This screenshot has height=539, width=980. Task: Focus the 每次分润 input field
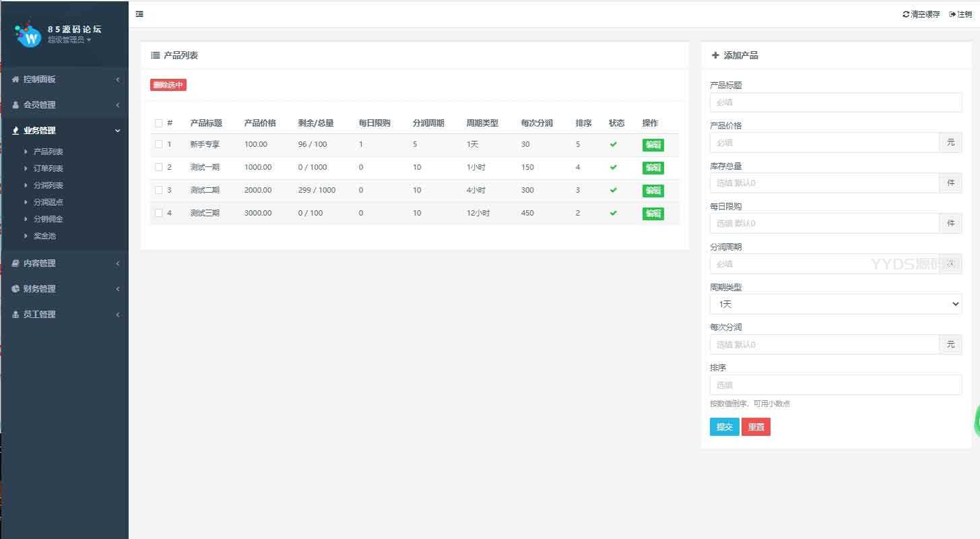tap(824, 344)
